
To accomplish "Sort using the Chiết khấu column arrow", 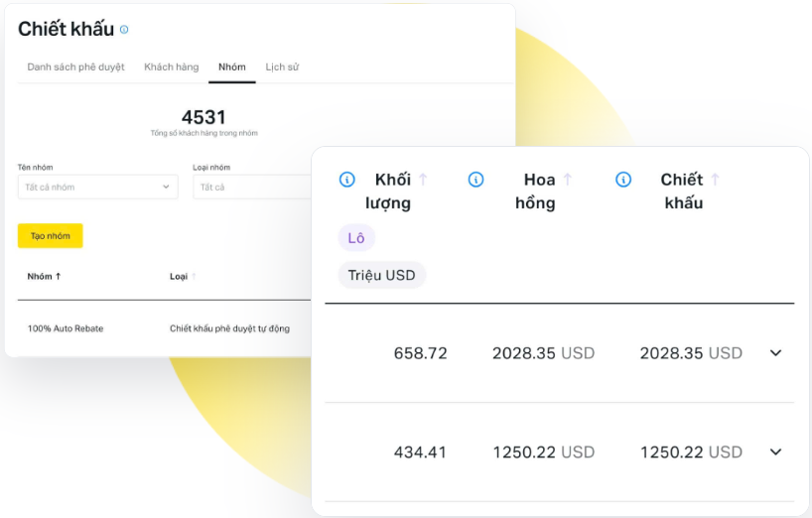I will pyautogui.click(x=715, y=180).
